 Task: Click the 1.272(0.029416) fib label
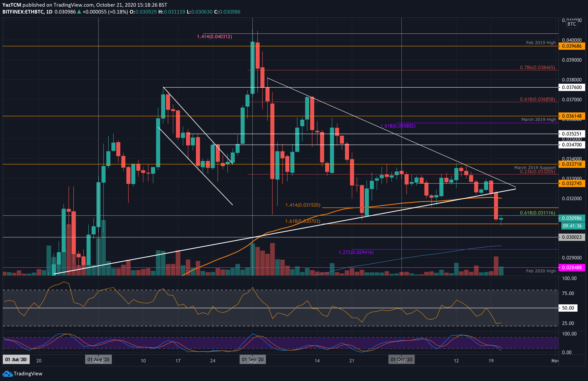pyautogui.click(x=356, y=252)
